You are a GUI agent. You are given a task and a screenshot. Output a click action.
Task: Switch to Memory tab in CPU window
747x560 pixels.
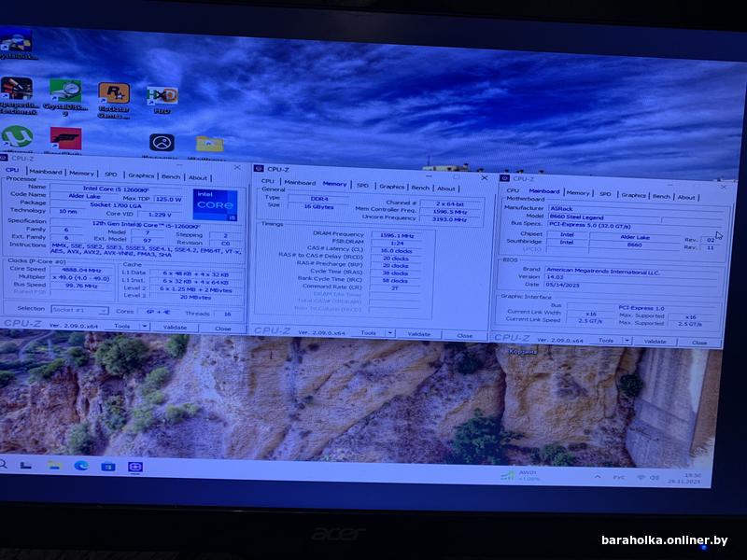(81, 174)
